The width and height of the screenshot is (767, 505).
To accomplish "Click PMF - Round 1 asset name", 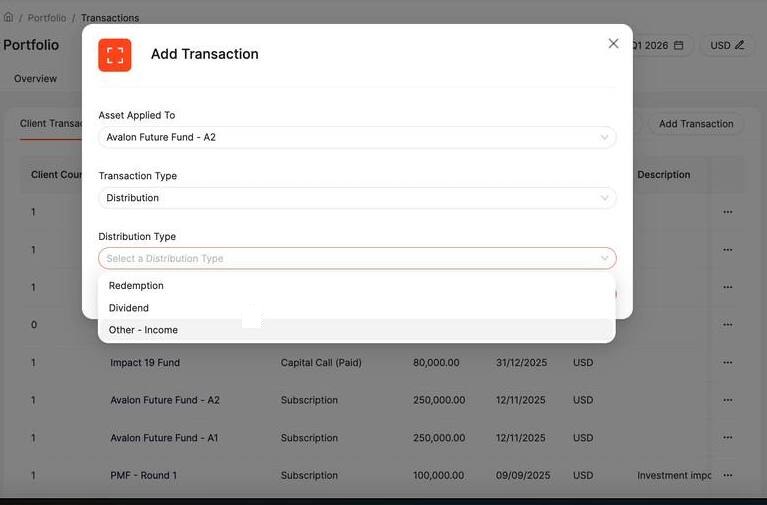I will [x=143, y=475].
